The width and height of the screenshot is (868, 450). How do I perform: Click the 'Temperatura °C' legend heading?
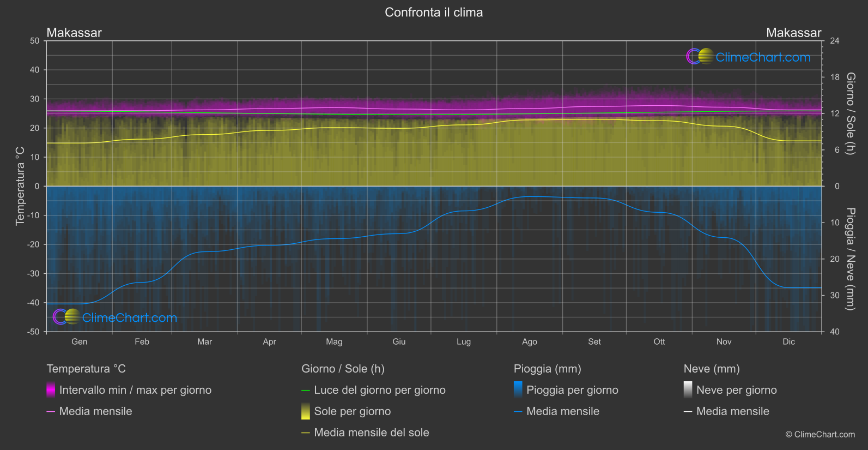point(86,369)
